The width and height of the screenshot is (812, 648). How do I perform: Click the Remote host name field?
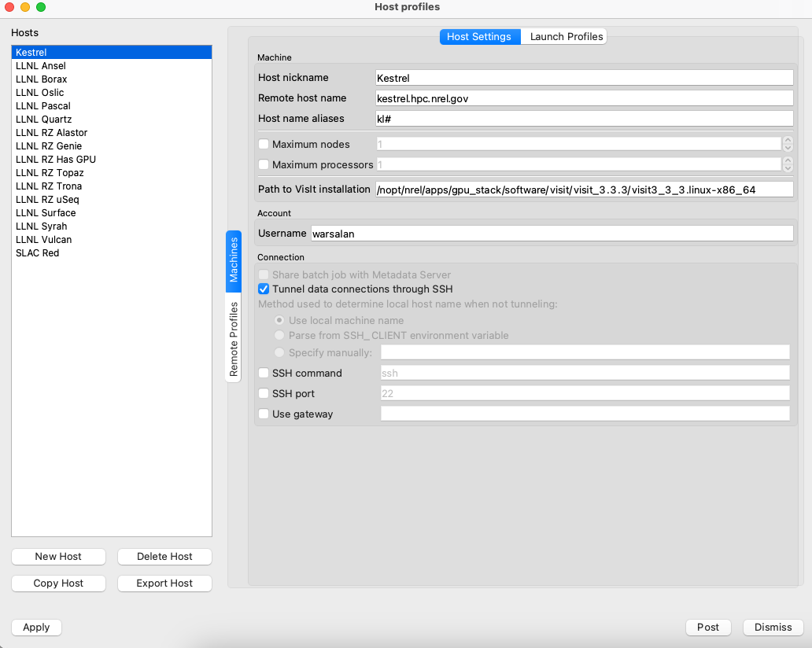(x=584, y=98)
